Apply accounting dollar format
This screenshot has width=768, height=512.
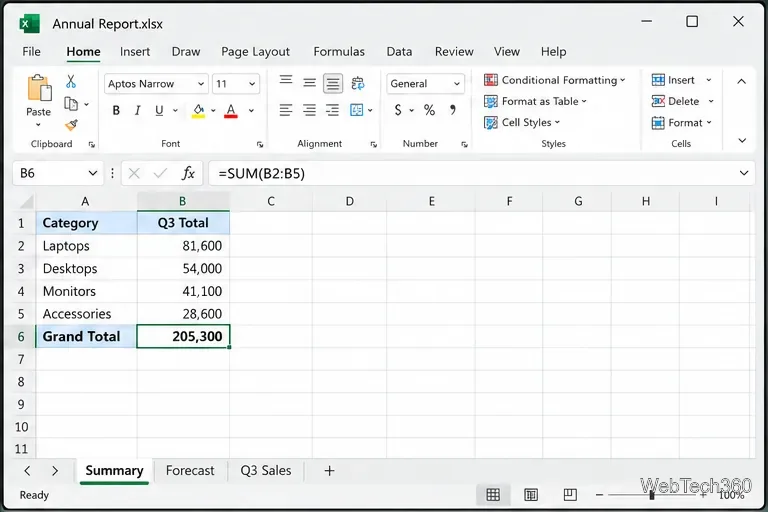398,110
